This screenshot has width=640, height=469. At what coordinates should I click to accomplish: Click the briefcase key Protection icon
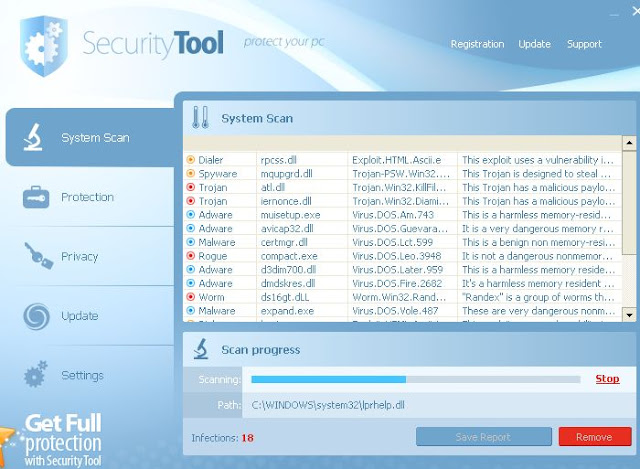[36, 197]
